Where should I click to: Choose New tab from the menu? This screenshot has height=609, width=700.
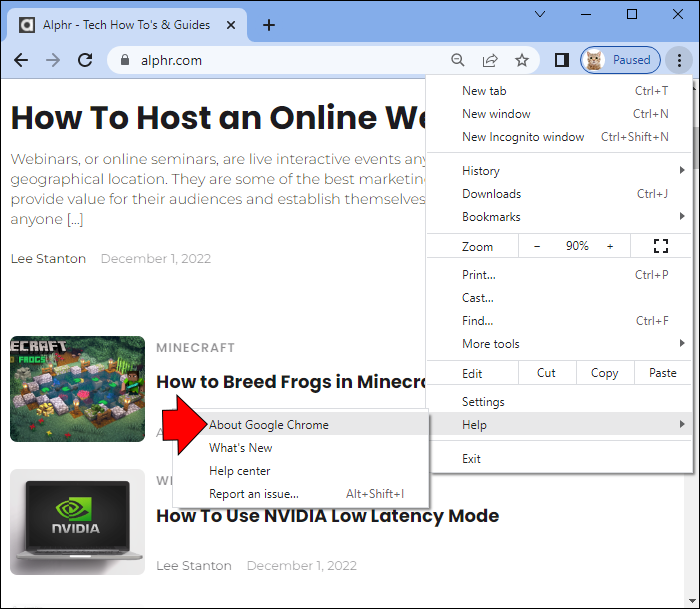pos(559,91)
